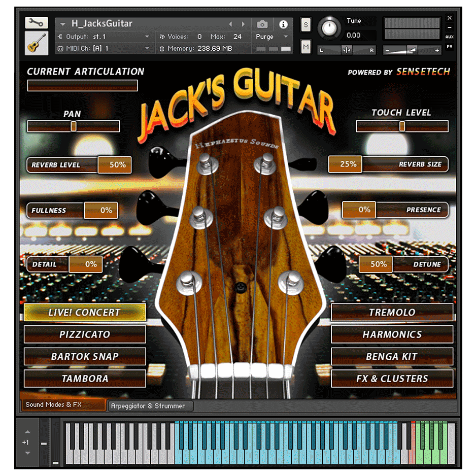Click the guitar instrument thumbnail icon

click(37, 43)
